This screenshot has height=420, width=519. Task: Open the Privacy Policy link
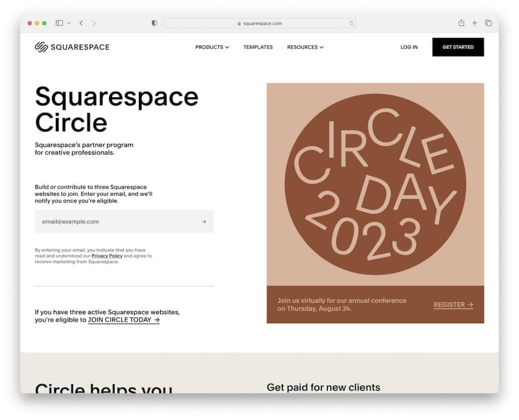pyautogui.click(x=107, y=256)
